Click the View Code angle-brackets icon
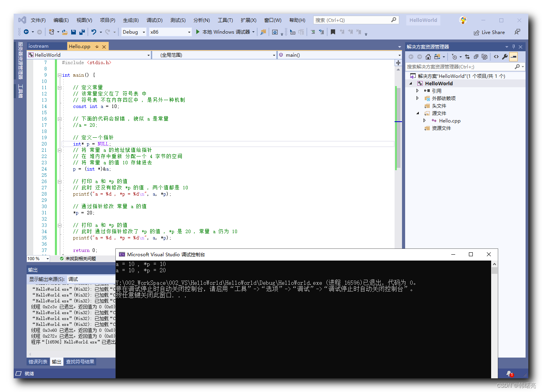542x392 pixels. click(x=496, y=57)
